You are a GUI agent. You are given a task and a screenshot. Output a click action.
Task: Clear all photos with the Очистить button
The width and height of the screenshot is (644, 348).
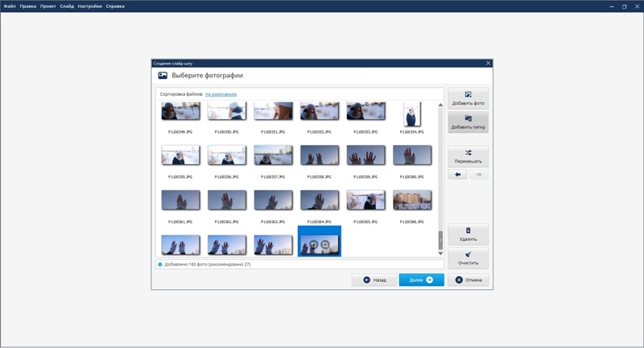(468, 258)
